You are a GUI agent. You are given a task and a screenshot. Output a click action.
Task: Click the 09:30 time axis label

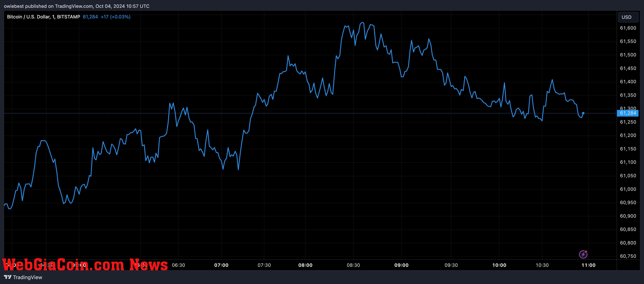451,265
